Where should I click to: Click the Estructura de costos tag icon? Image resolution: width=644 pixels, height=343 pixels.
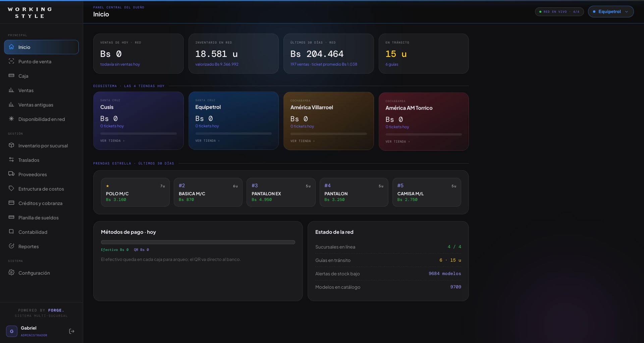click(x=11, y=189)
